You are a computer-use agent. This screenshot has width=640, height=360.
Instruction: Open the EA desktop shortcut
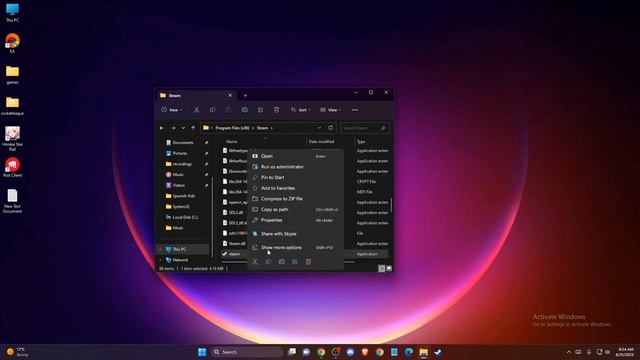(x=12, y=43)
